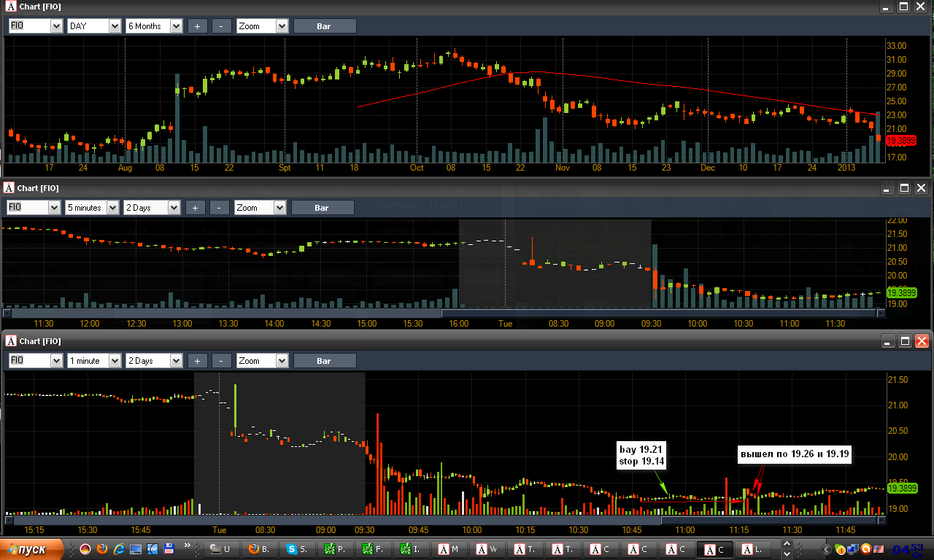Click the chart app icon in top window title
The height and width of the screenshot is (560, 934).
click(9, 6)
